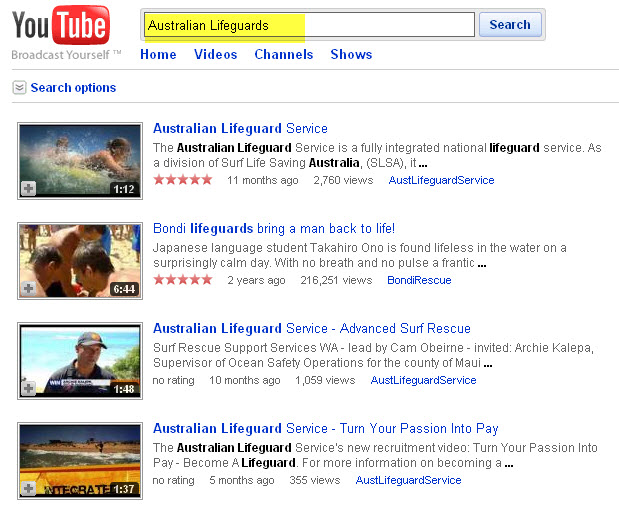This screenshot has height=513, width=619.
Task: Add Australian Lifeguard Service video to queue
Action: click(x=28, y=188)
